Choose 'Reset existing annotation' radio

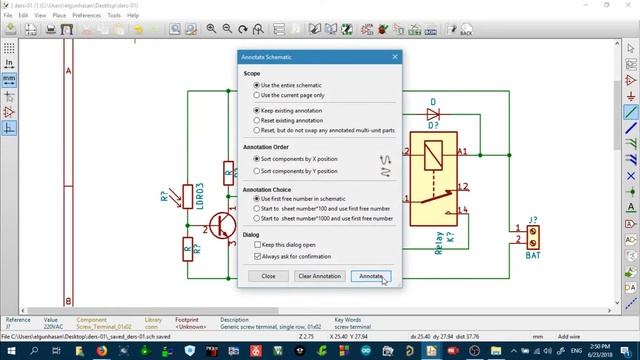click(288, 120)
